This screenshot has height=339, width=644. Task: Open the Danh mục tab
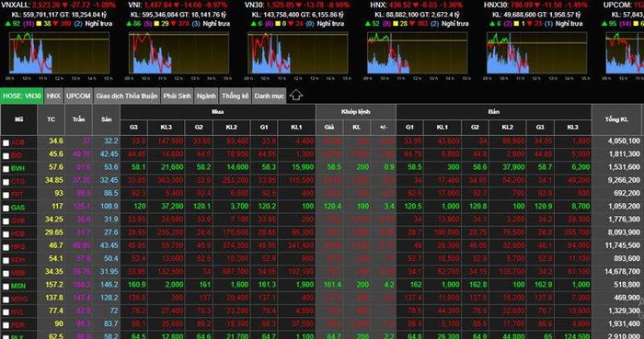pyautogui.click(x=269, y=96)
